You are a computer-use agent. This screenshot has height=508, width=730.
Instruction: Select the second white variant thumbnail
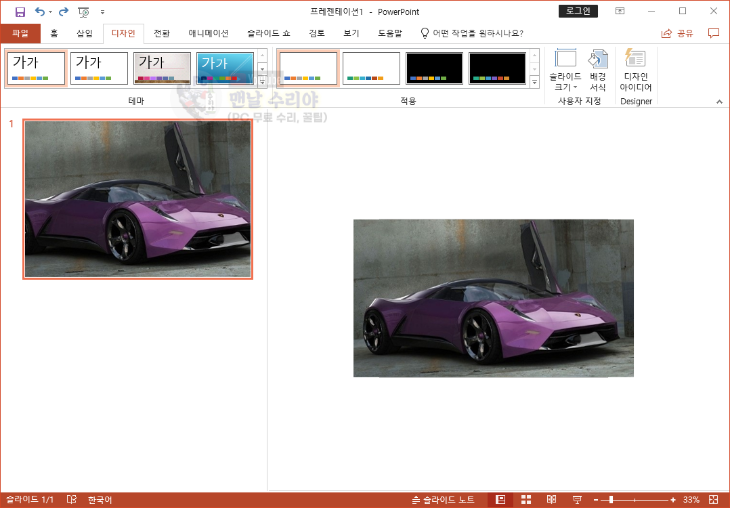371,68
